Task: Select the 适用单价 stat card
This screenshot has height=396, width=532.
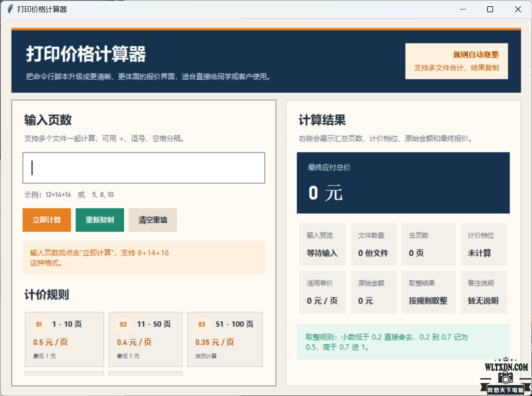Action: pos(322,292)
